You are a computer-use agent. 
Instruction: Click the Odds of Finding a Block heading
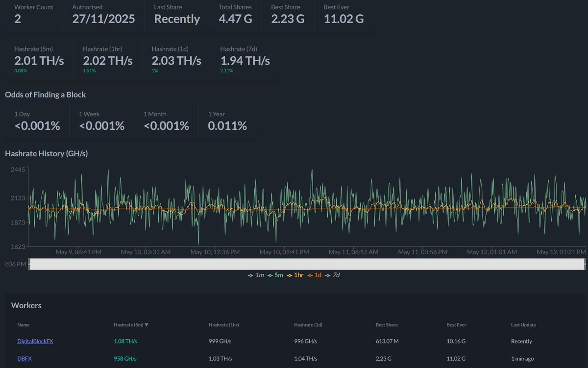click(46, 95)
